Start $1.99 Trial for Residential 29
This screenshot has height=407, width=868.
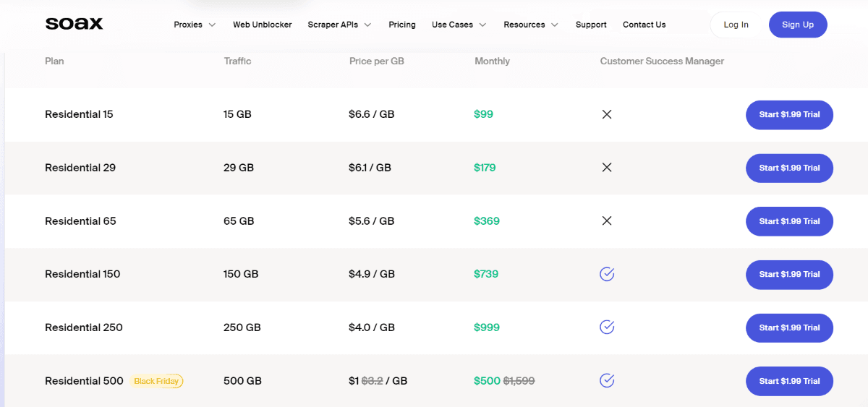(789, 168)
